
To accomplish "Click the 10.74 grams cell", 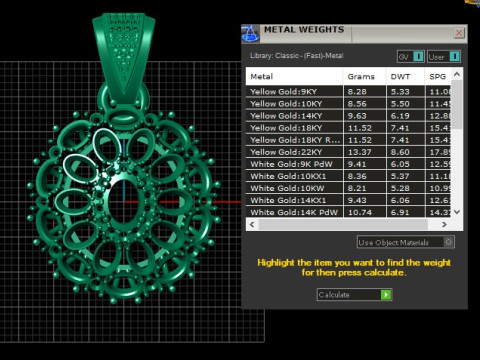I will click(364, 212).
